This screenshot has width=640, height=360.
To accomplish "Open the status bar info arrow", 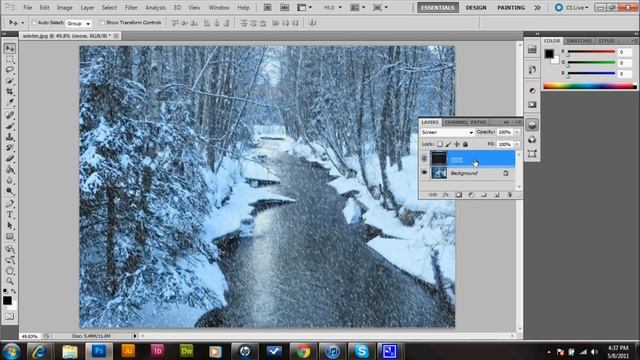I will [x=135, y=336].
